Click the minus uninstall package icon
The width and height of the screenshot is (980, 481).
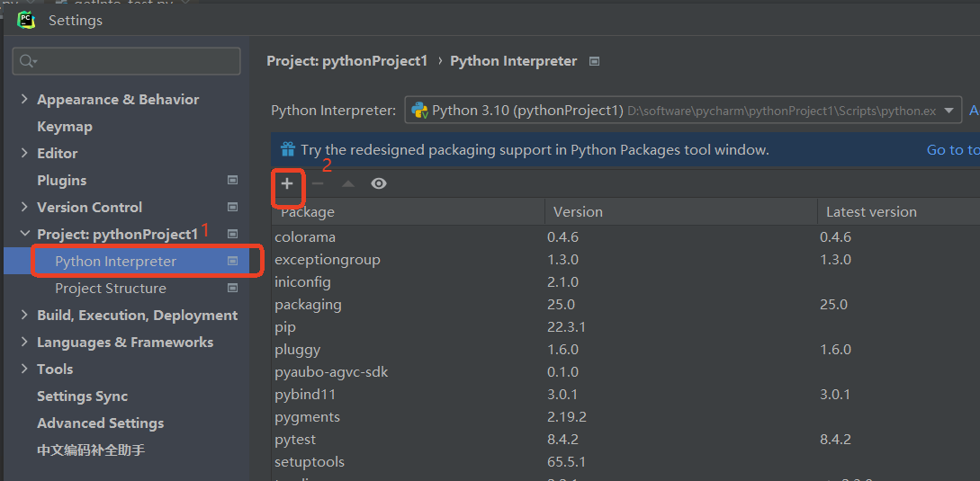click(x=318, y=183)
